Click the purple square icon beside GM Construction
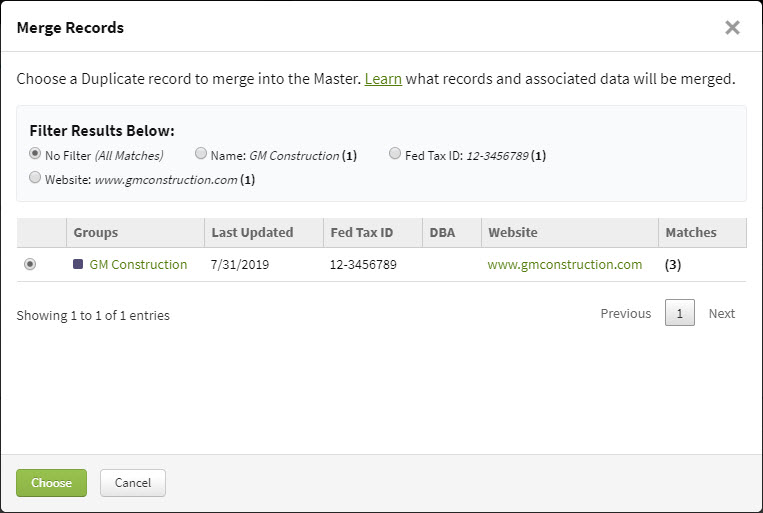Image resolution: width=763 pixels, height=513 pixels. (78, 264)
